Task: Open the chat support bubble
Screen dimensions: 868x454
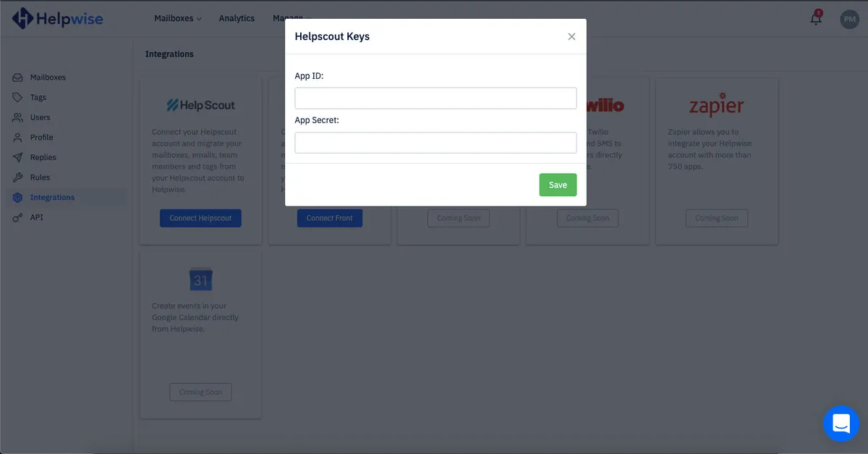Action: (x=841, y=423)
